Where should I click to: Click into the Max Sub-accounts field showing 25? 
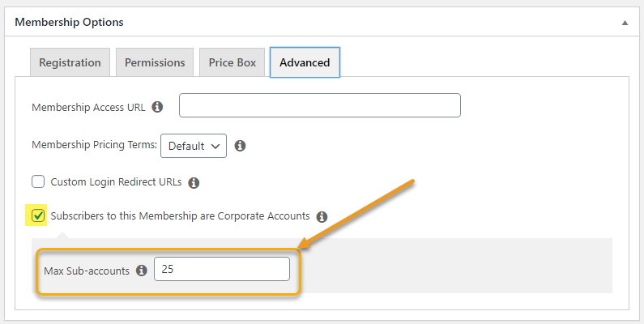[222, 269]
